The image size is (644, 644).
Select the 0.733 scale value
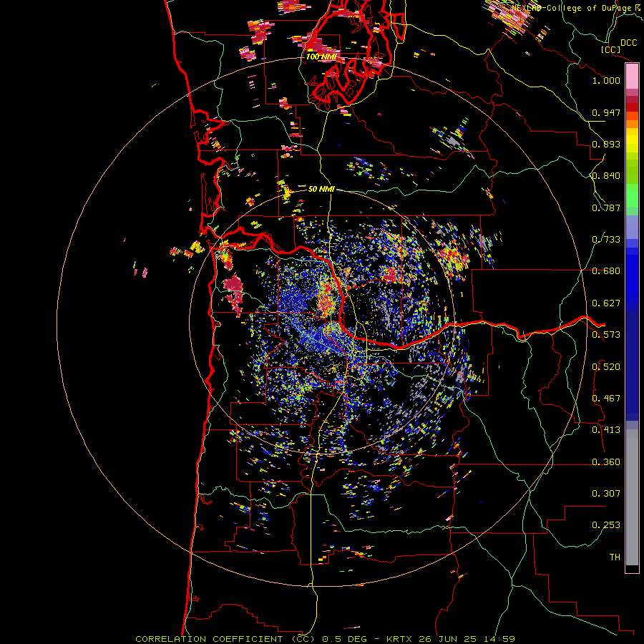click(606, 240)
